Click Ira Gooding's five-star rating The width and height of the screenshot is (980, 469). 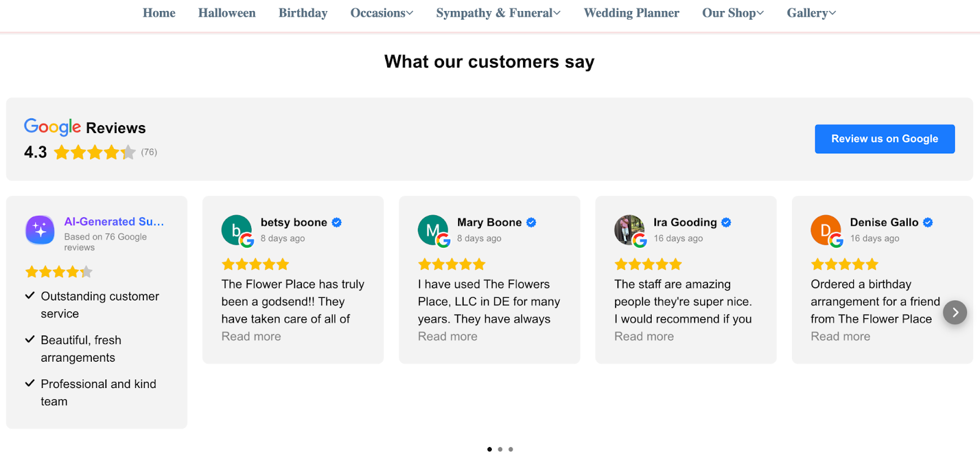coord(648,264)
